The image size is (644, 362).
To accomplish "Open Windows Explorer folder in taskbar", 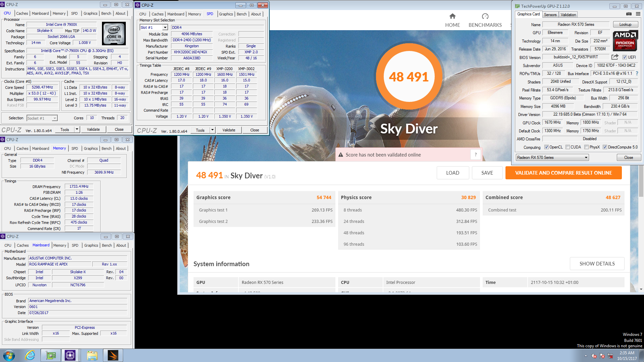I will 92,355.
